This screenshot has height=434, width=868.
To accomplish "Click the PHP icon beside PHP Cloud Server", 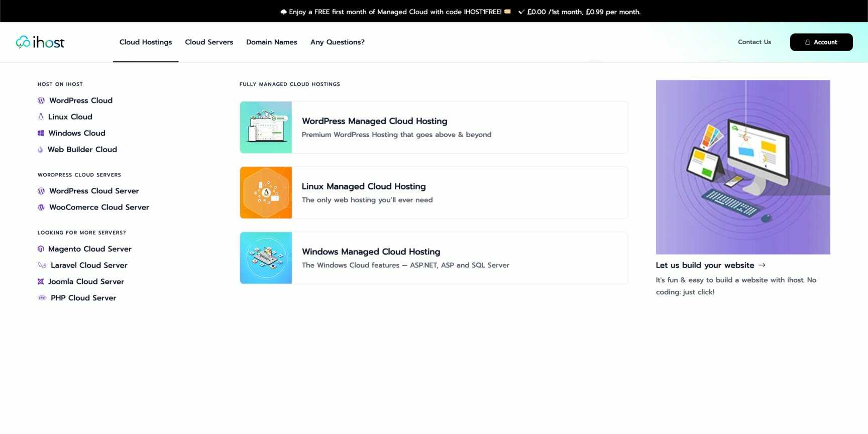I will pos(42,298).
